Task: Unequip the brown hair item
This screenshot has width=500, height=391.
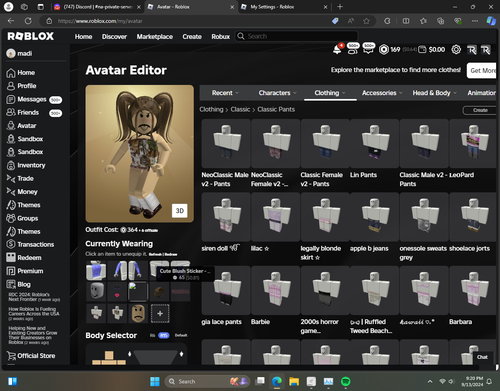Action: [x=160, y=292]
